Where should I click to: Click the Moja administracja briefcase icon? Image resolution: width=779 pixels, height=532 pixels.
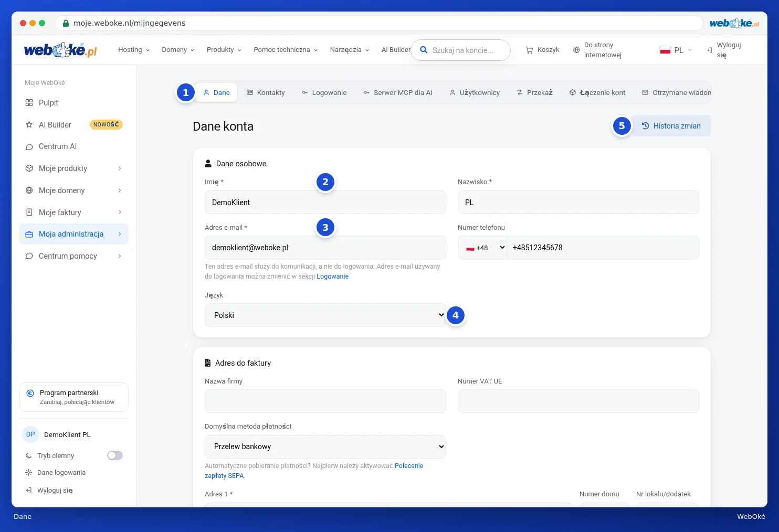[x=29, y=234]
